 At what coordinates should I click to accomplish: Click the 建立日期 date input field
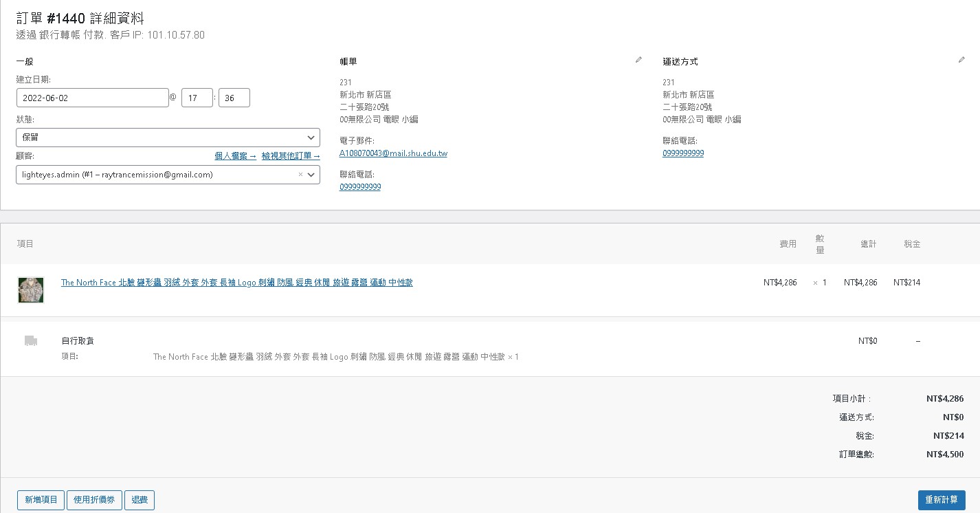[92, 98]
